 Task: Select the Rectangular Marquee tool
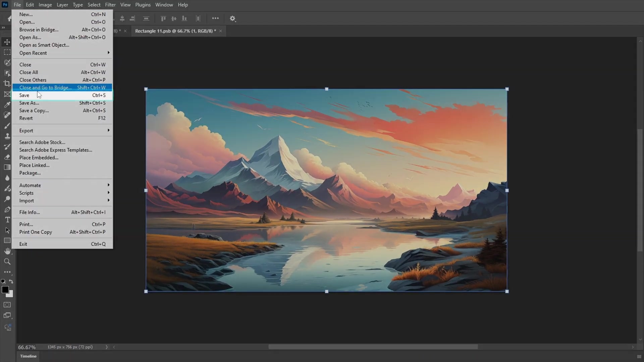[7, 52]
